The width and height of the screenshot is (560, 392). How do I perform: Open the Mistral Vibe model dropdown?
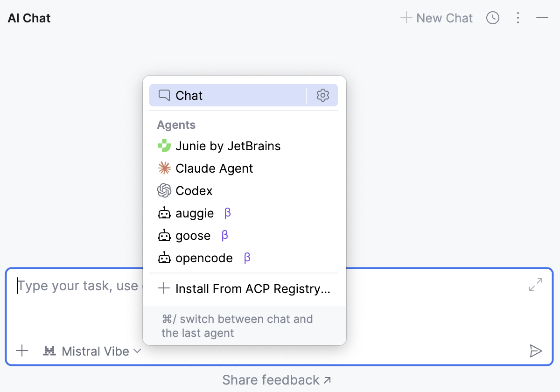tap(91, 351)
